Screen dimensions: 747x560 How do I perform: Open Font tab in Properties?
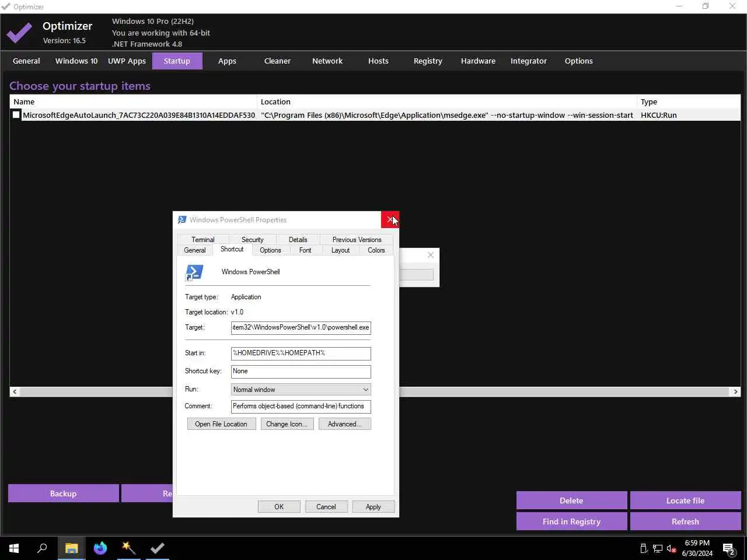(305, 250)
